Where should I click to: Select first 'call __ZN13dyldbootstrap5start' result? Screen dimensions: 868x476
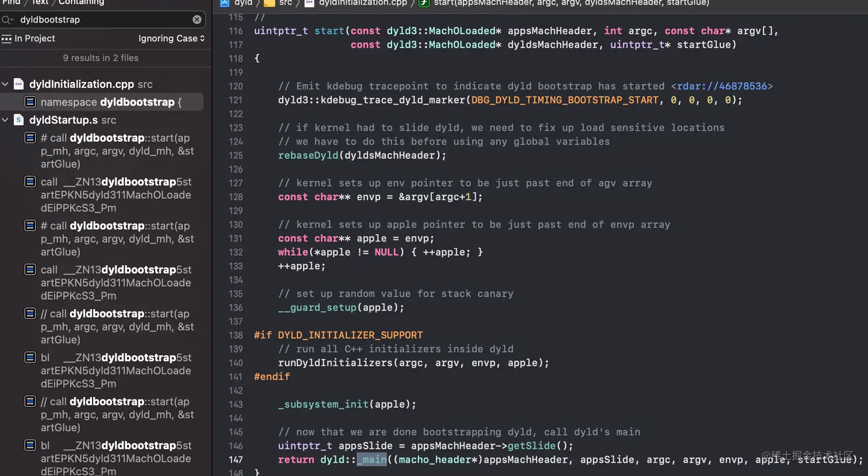[116, 195]
